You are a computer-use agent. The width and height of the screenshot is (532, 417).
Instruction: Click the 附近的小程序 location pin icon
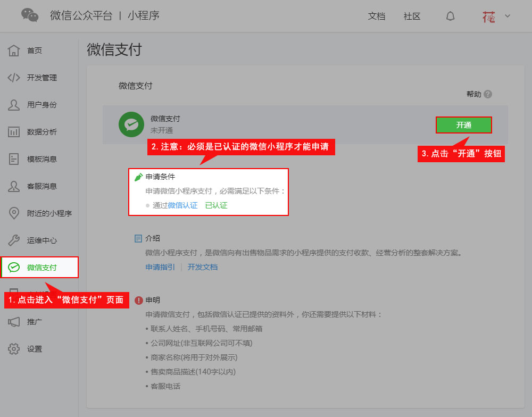pyautogui.click(x=14, y=213)
